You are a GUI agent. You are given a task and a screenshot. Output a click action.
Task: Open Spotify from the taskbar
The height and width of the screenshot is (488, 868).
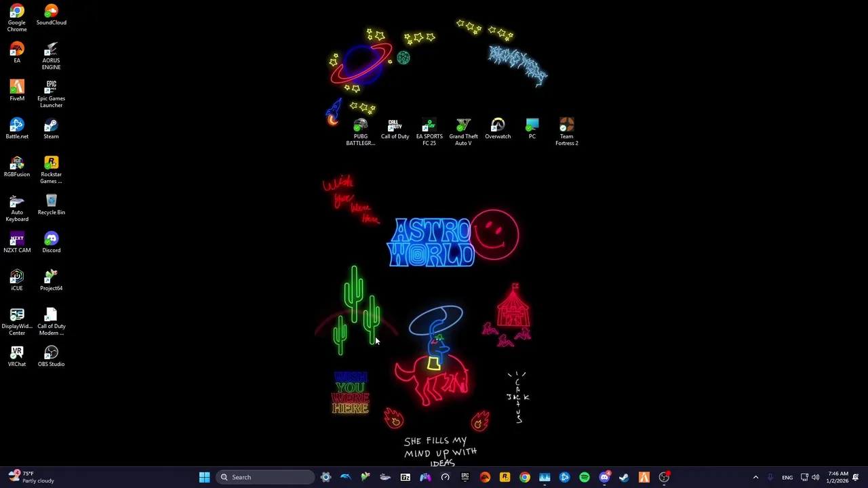(x=585, y=477)
